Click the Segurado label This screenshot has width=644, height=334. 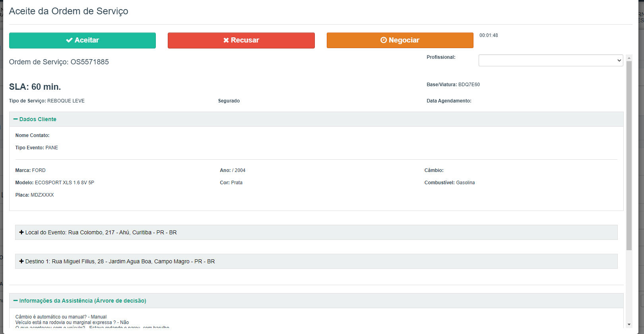[229, 101]
